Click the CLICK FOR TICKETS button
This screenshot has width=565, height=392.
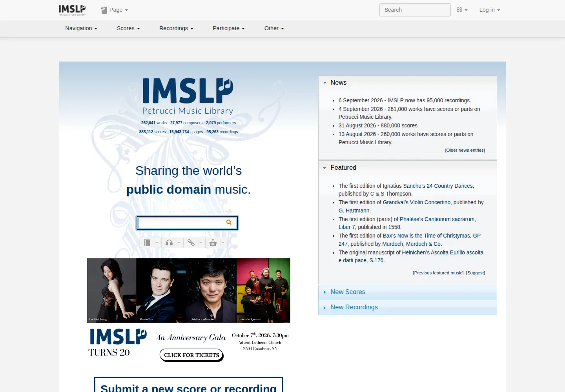[191, 355]
